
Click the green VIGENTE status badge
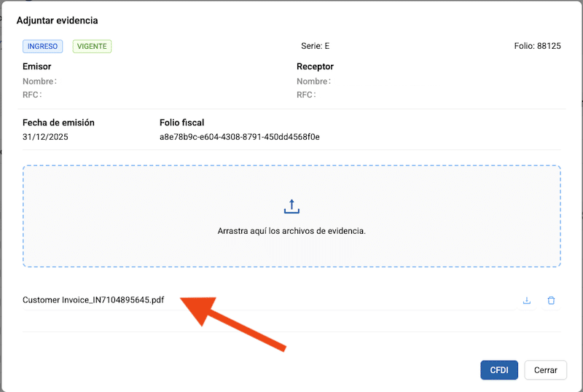pos(92,46)
